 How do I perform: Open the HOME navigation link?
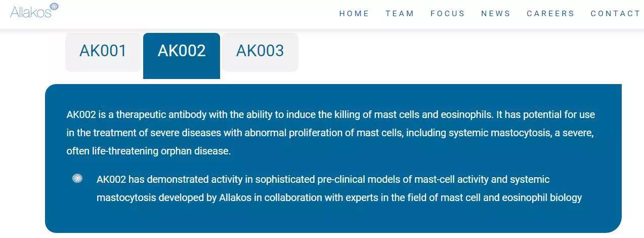354,14
